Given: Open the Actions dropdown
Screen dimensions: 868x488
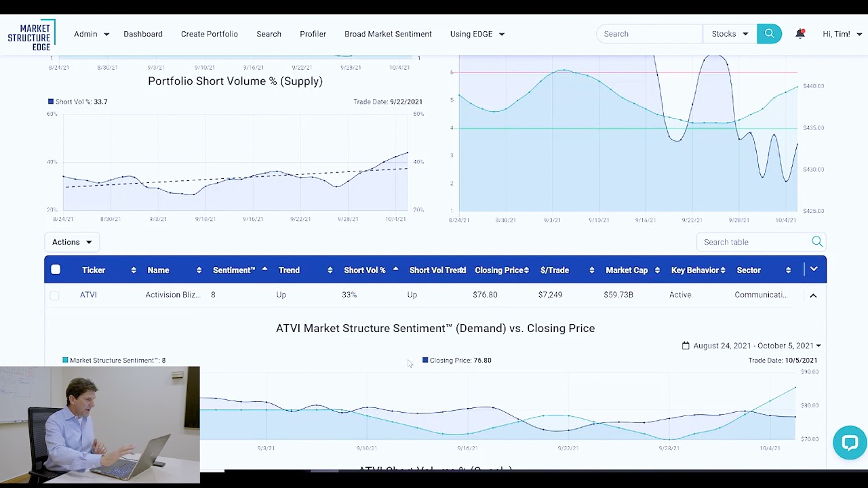Looking at the screenshot, I should click(x=72, y=242).
